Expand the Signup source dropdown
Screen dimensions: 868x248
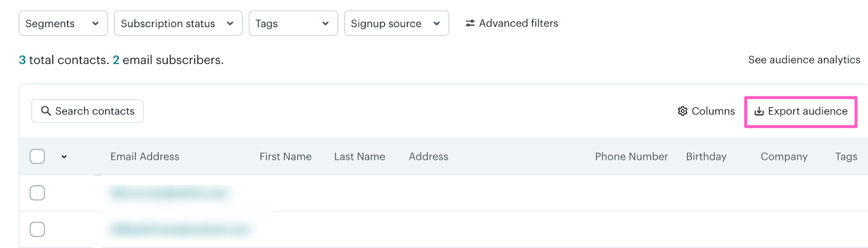click(x=396, y=23)
